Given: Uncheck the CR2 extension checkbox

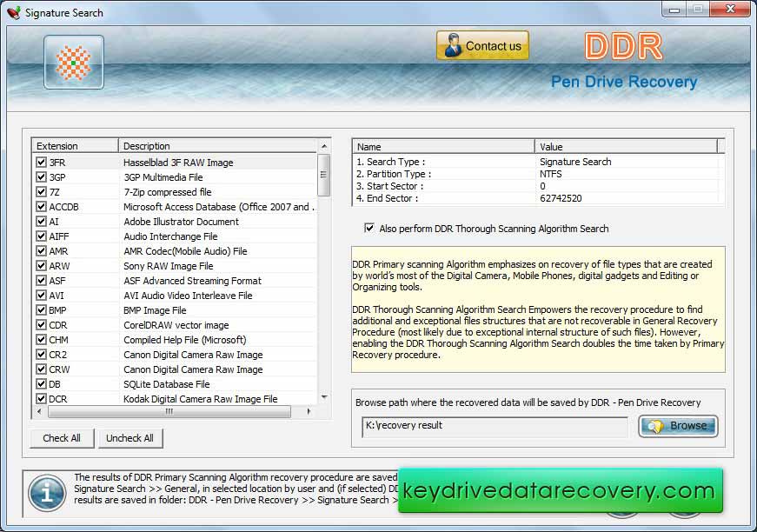Looking at the screenshot, I should click(x=42, y=355).
